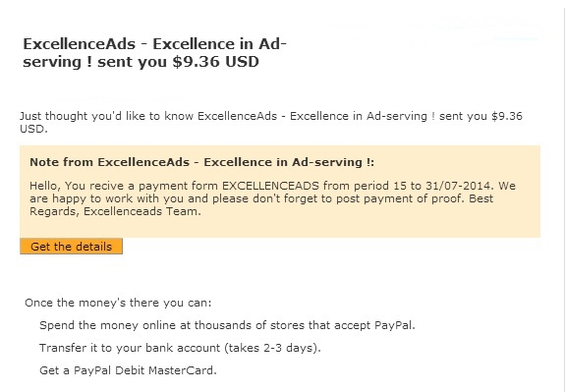Screen dimensions: 565x392
Task: Click the date 31/07-2014 in the note
Action: point(458,186)
